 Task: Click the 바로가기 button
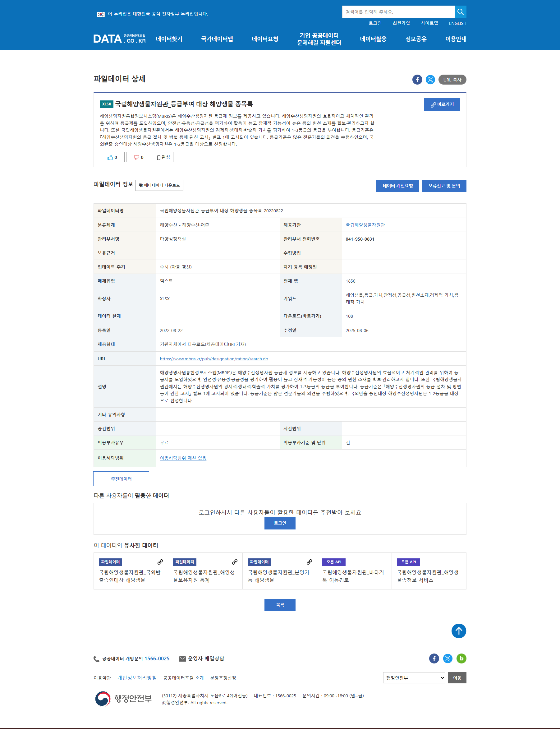pos(442,104)
